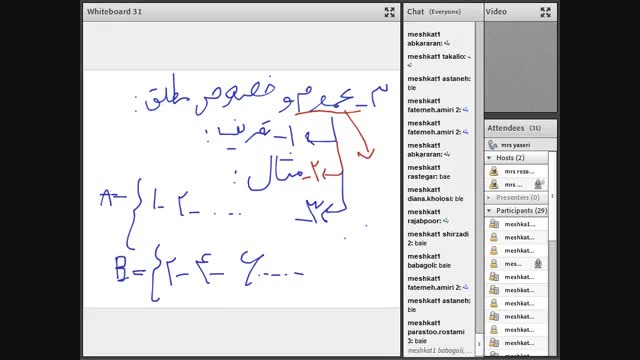Click the avatar icon of second host mrs ...
This screenshot has height=360, width=640.
click(x=494, y=184)
